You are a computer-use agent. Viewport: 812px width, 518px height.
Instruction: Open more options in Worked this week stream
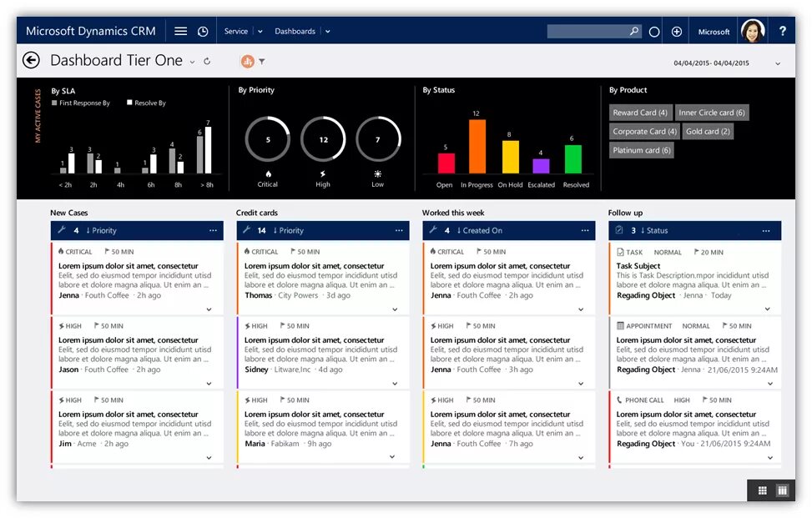585,230
